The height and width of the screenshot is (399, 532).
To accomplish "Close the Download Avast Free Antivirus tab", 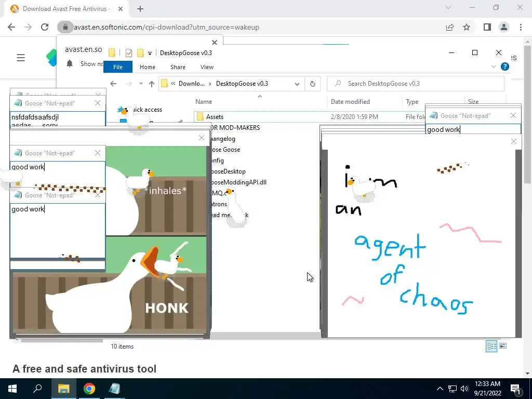I will pyautogui.click(x=120, y=9).
